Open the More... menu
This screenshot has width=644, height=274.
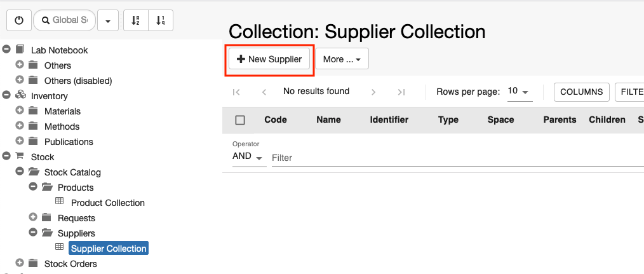(342, 59)
